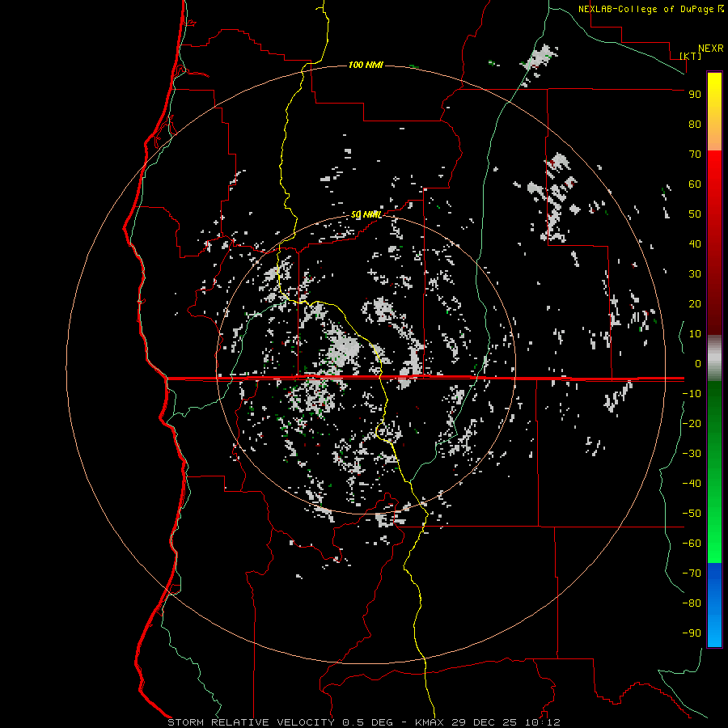728x728 pixels.
Task: Select the 10 value on velocity scale
Action: click(x=695, y=334)
